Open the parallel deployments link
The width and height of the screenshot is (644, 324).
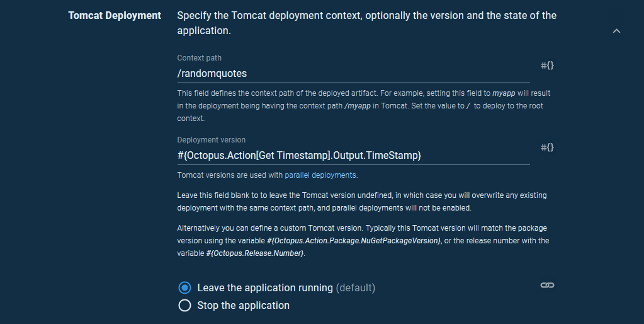[320, 175]
